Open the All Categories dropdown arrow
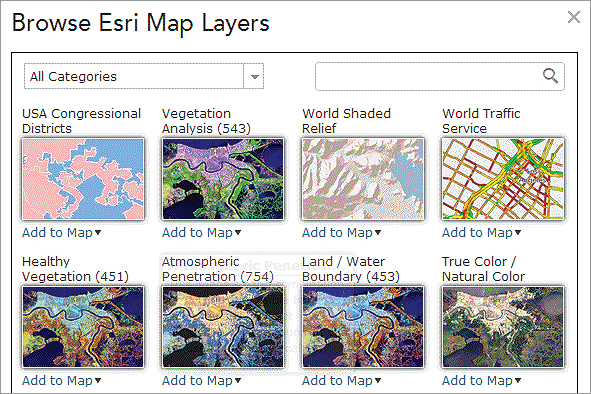 point(254,77)
